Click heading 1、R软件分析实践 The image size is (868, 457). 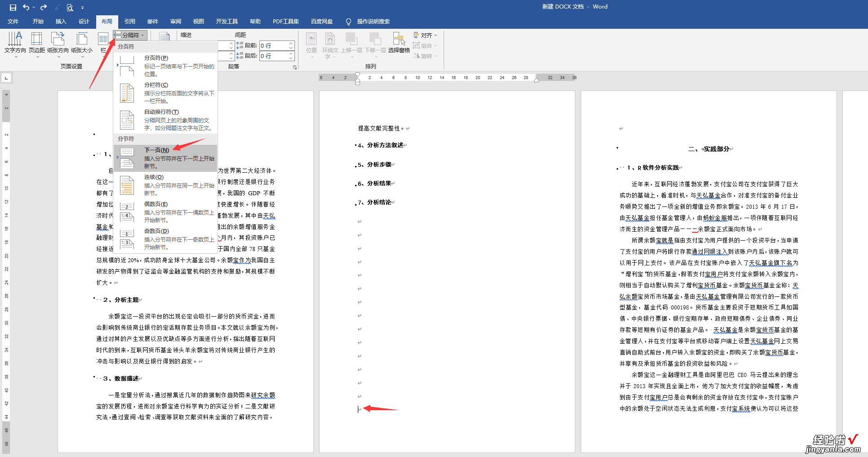(653, 168)
